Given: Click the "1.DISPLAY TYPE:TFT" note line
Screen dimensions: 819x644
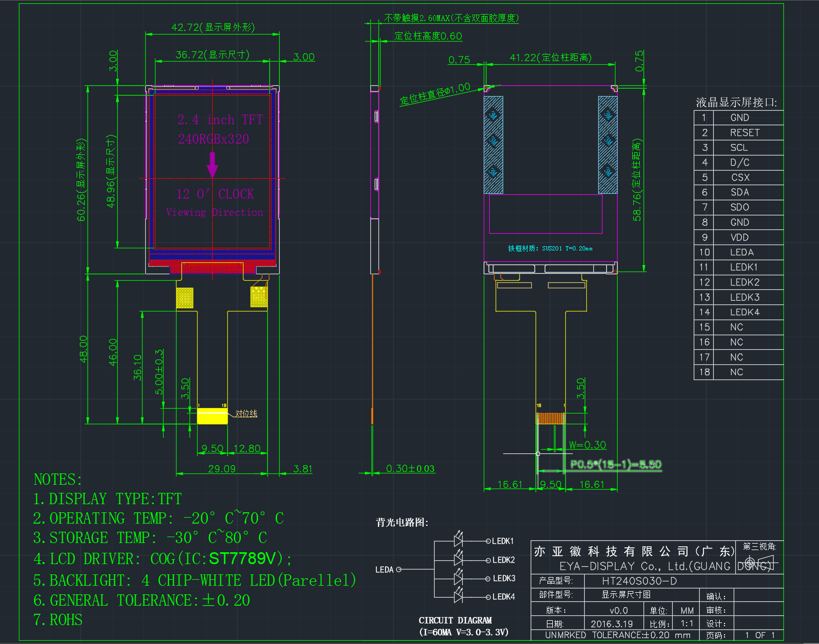Looking at the screenshot, I should [x=107, y=499].
